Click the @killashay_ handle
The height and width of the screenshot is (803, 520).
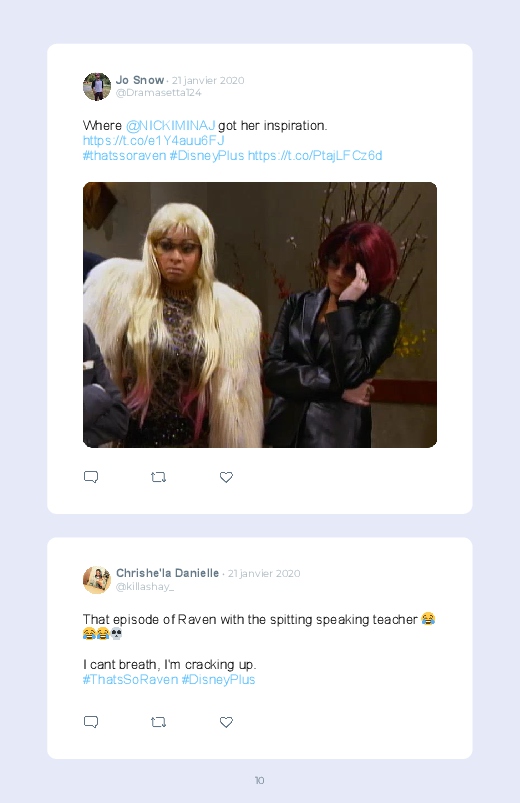coord(145,586)
